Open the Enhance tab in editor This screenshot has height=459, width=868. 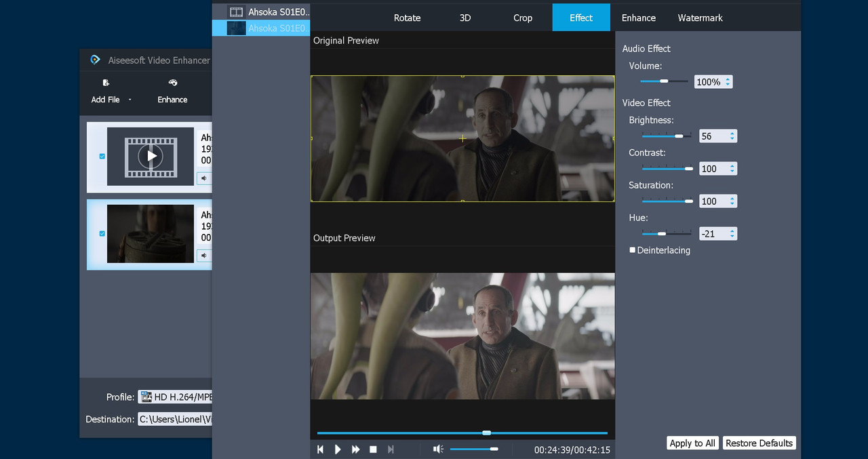click(639, 18)
